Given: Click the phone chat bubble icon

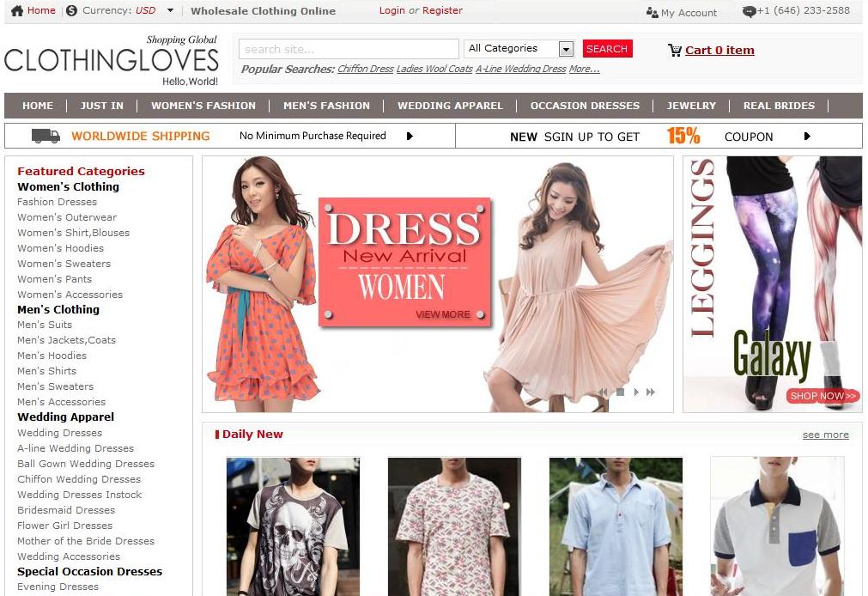Looking at the screenshot, I should coord(749,12).
